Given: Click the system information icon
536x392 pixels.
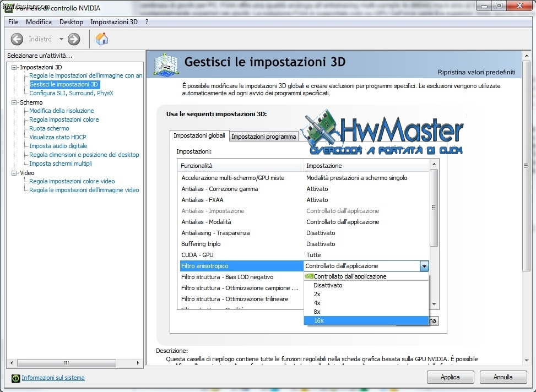Looking at the screenshot, I should [x=15, y=378].
